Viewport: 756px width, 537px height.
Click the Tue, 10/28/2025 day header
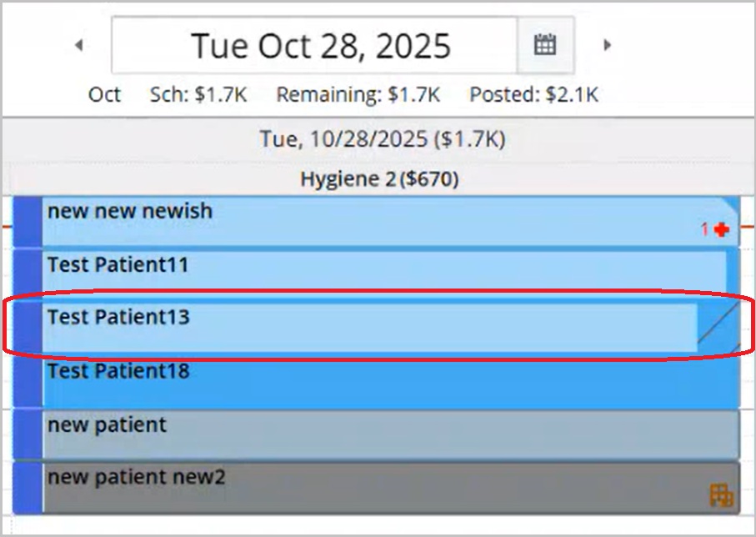(382, 139)
